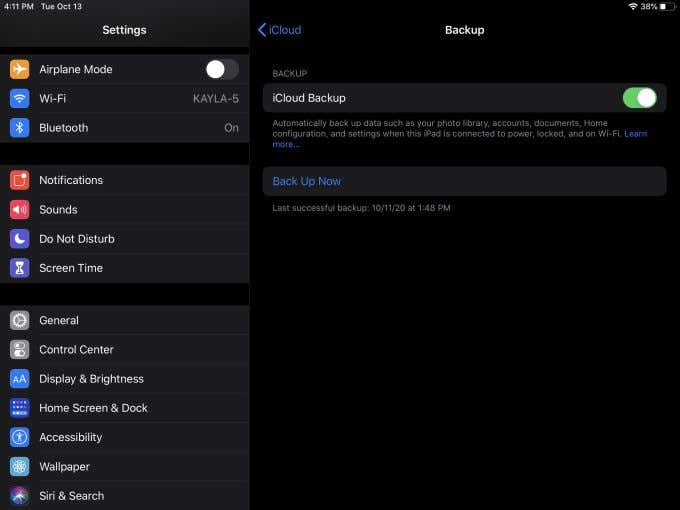Turn on the Airplane Mode switch
Viewport: 680px width, 510px height.
(222, 69)
